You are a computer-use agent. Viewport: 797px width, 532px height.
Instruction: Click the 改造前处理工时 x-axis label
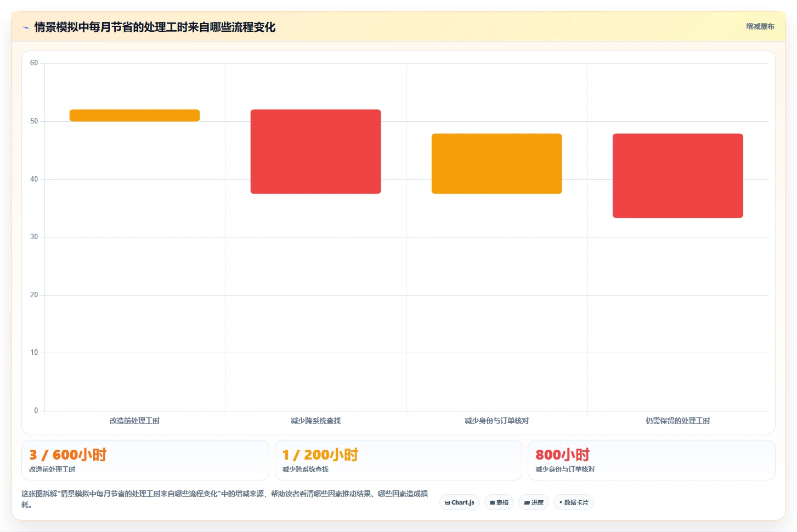click(134, 421)
